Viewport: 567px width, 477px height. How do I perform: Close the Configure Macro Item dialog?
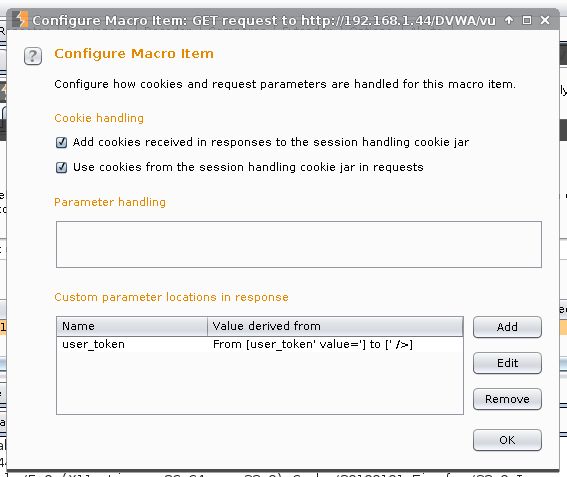pyautogui.click(x=545, y=20)
